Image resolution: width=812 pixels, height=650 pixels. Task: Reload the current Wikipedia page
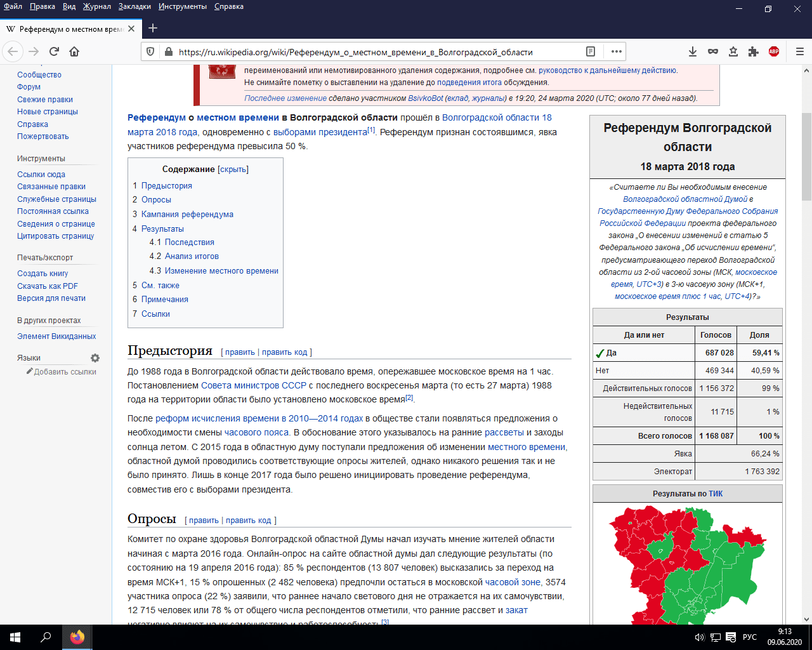pos(54,51)
